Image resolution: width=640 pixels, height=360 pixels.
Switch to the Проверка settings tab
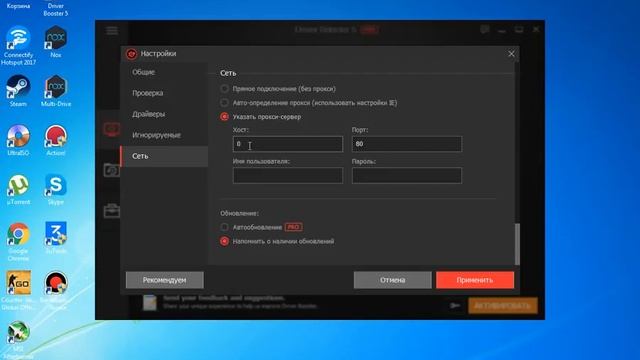(164, 93)
